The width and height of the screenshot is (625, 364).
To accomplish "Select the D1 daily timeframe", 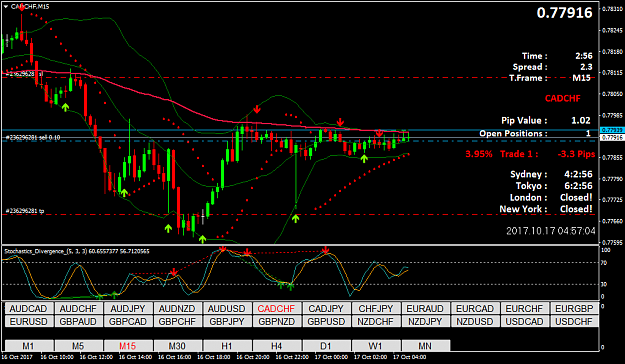I will (326, 346).
